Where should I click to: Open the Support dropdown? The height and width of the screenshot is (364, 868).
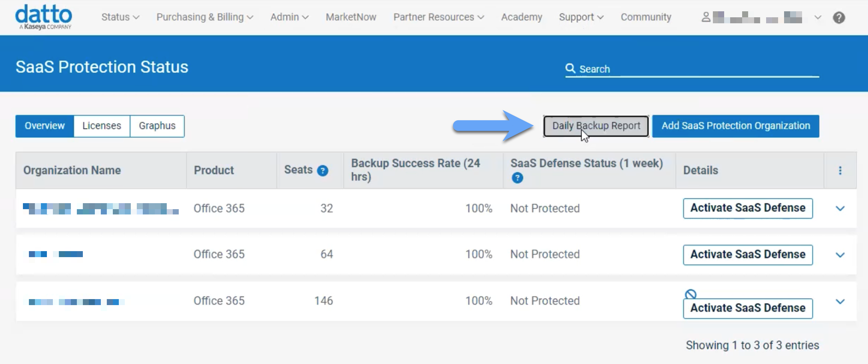tap(581, 17)
